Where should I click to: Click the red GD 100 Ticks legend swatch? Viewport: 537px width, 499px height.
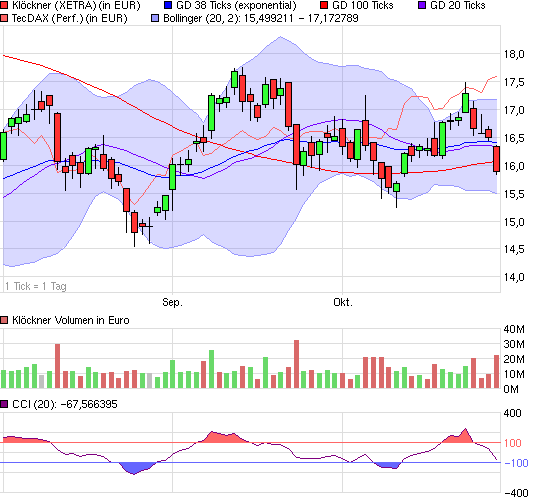pos(324,5)
